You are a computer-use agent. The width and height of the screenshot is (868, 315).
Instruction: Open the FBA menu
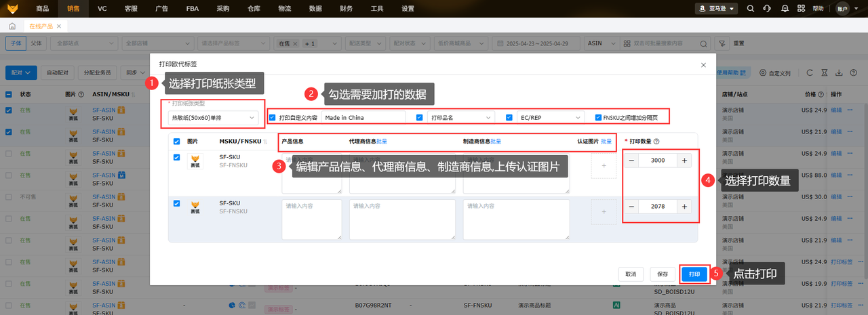[192, 9]
